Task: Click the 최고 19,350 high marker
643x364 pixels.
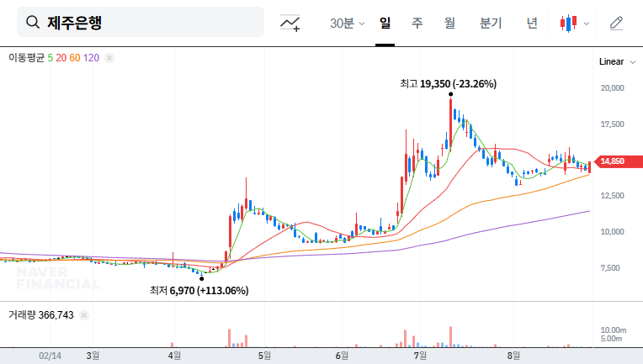Action: click(448, 84)
